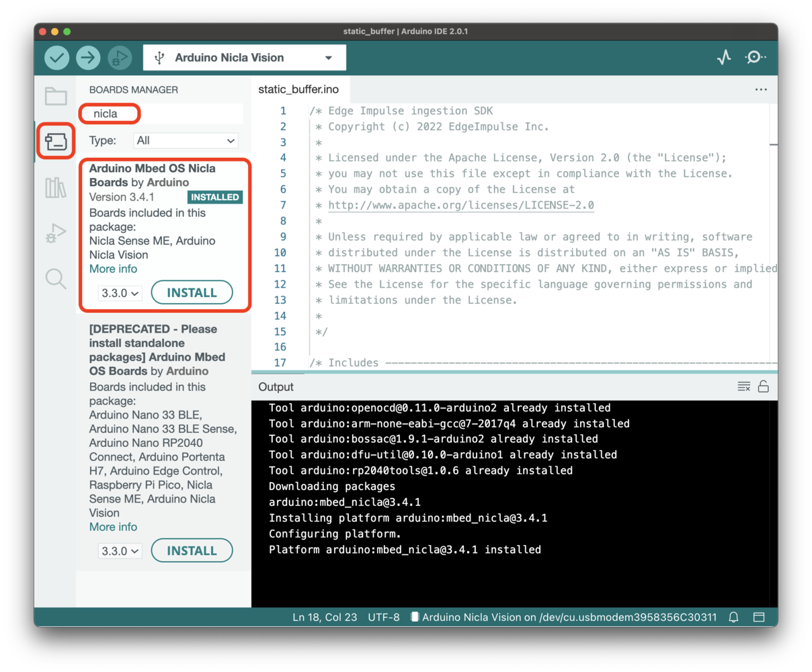Toggle the Output scroll lock icon
Image resolution: width=812 pixels, height=672 pixels.
coord(764,386)
